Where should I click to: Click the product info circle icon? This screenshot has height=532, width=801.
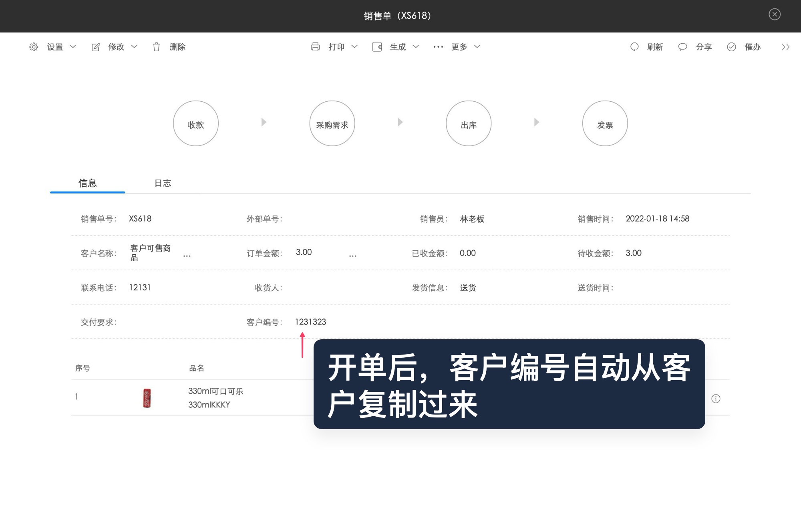click(717, 399)
